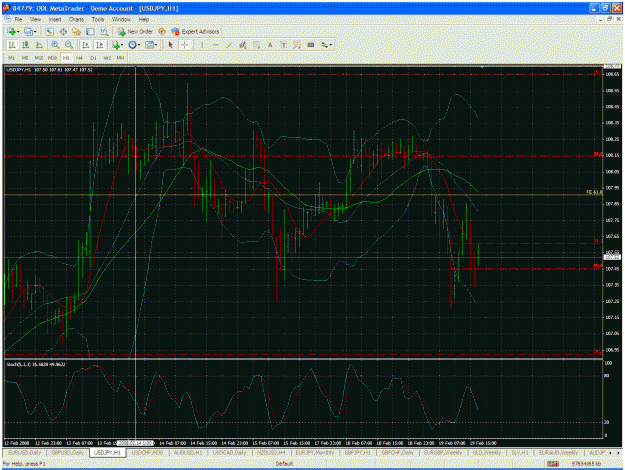Image resolution: width=625 pixels, height=470 pixels.
Task: Select the MN timeframe
Action: coord(120,58)
